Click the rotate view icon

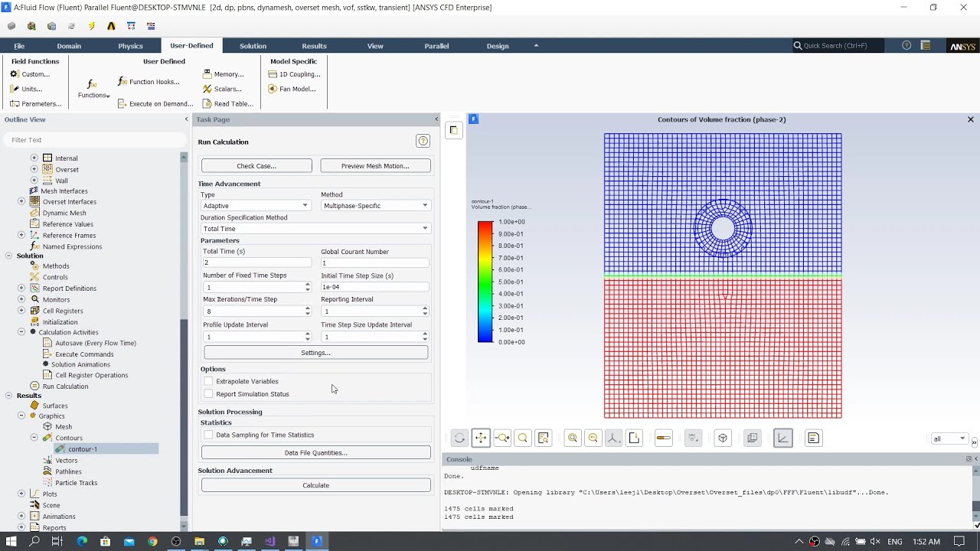[x=459, y=438]
